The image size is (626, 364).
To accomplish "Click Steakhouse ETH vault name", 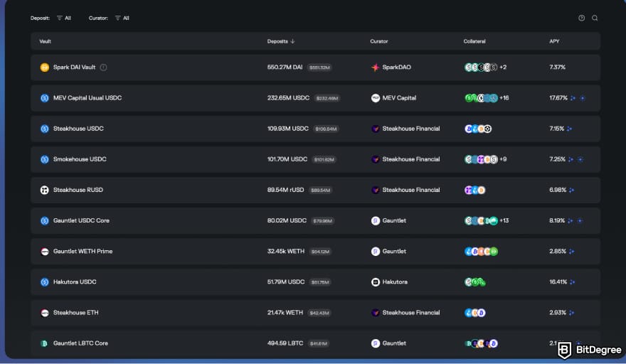I will pos(76,313).
